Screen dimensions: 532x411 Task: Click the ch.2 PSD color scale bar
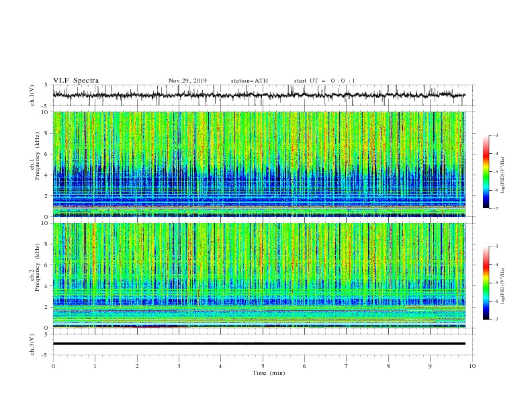pos(486,283)
